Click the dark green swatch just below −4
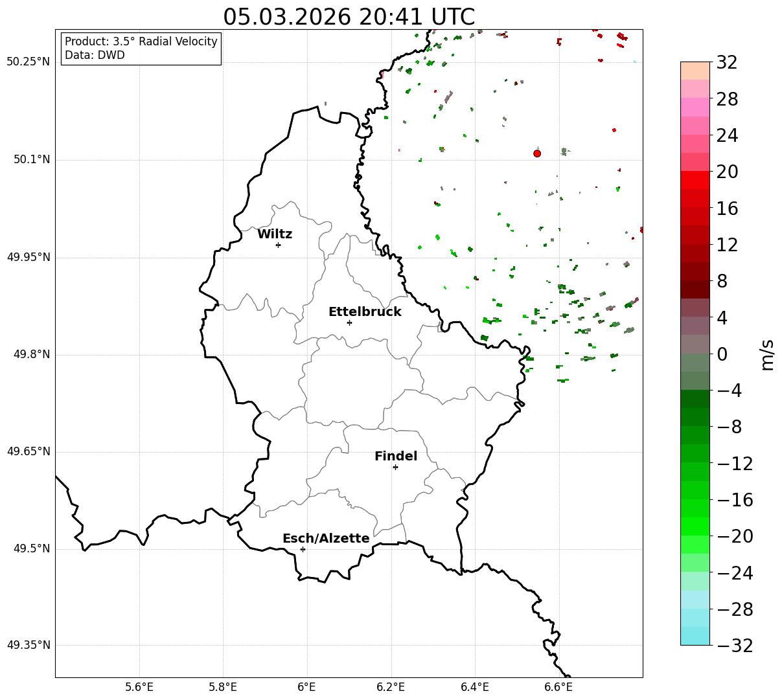 pos(695,399)
